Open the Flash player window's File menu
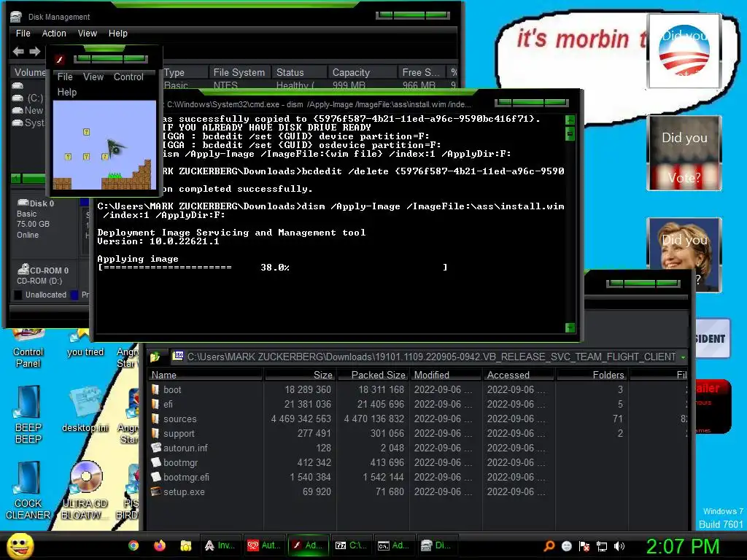Viewport: 747px width, 560px height. (65, 77)
